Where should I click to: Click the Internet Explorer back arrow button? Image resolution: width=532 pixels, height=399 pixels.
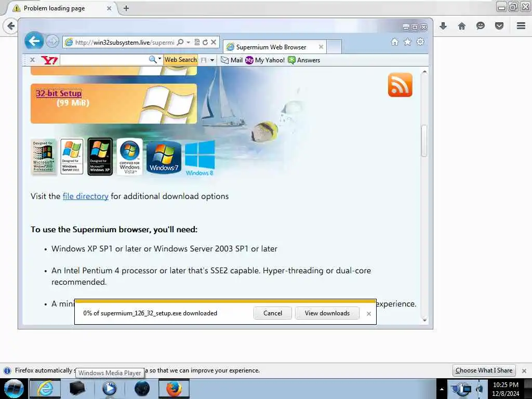pos(34,41)
